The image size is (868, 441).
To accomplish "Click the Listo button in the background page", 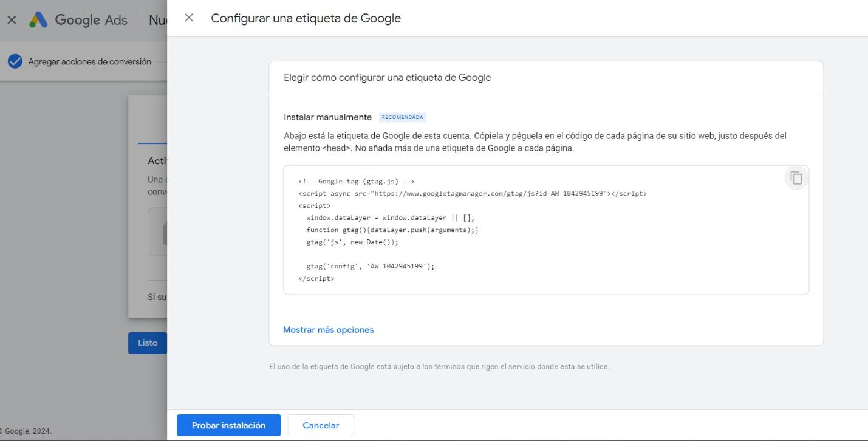I will 148,343.
